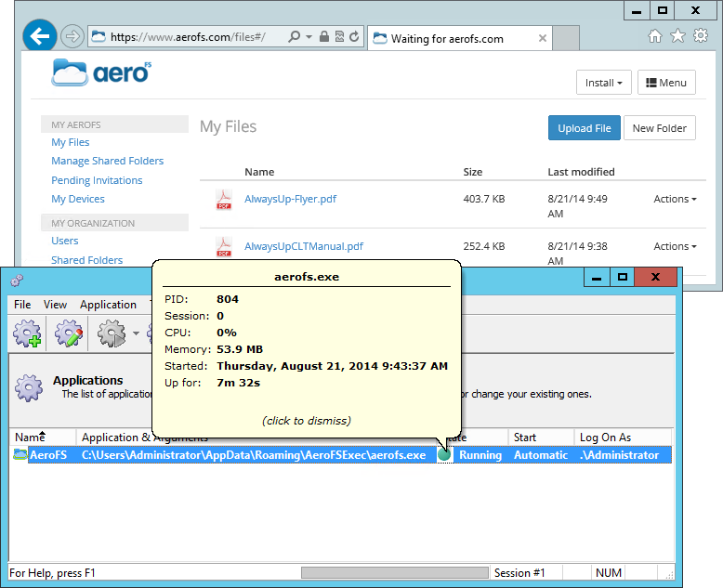Click the Automatic start cell
Viewport: 723px width, 588px height.
click(541, 455)
